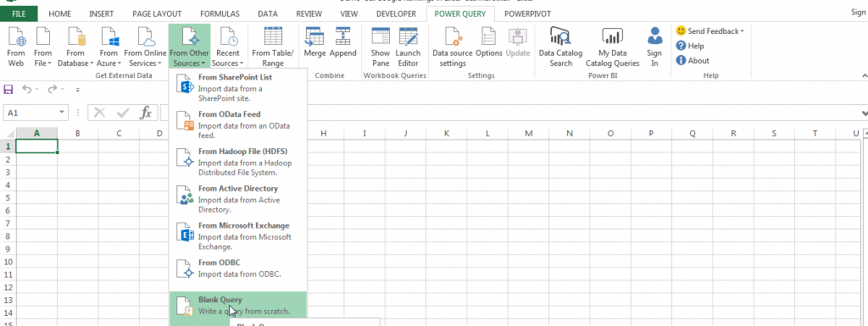Click the Enter formula checkmark icon
The image size is (868, 326).
click(123, 113)
